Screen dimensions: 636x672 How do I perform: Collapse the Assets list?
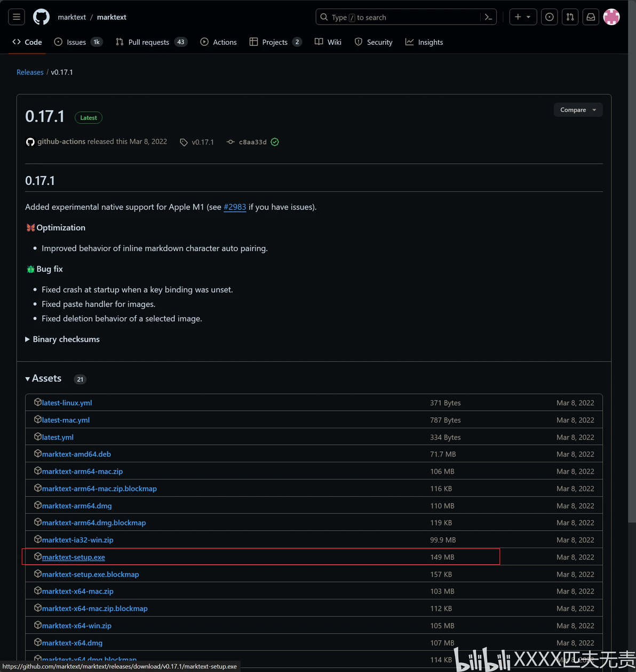[x=43, y=378]
